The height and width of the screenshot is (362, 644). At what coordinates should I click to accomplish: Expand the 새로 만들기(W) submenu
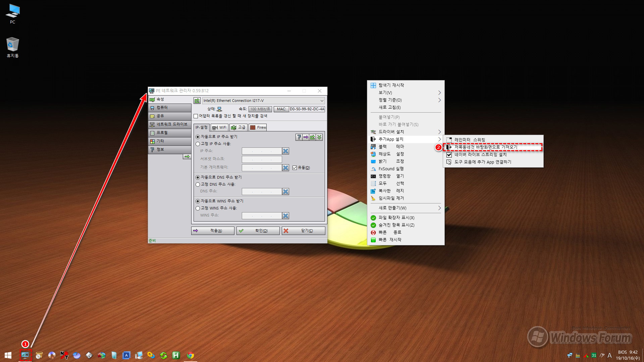(406, 208)
